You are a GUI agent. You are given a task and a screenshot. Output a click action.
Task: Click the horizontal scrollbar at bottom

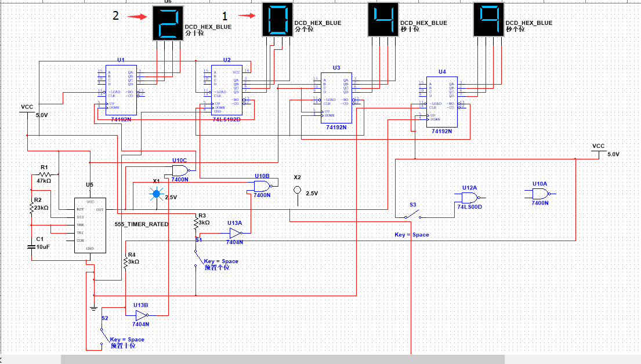283,359
